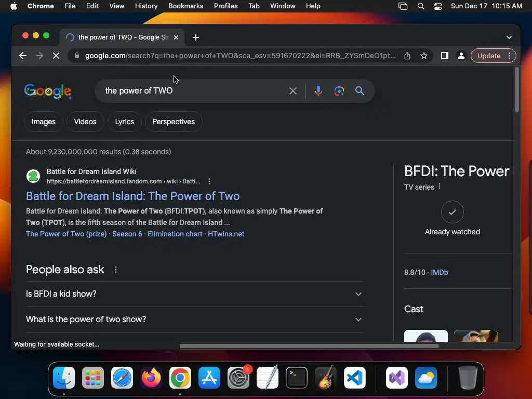
Task: Open the IMDb rating link
Action: click(x=440, y=272)
